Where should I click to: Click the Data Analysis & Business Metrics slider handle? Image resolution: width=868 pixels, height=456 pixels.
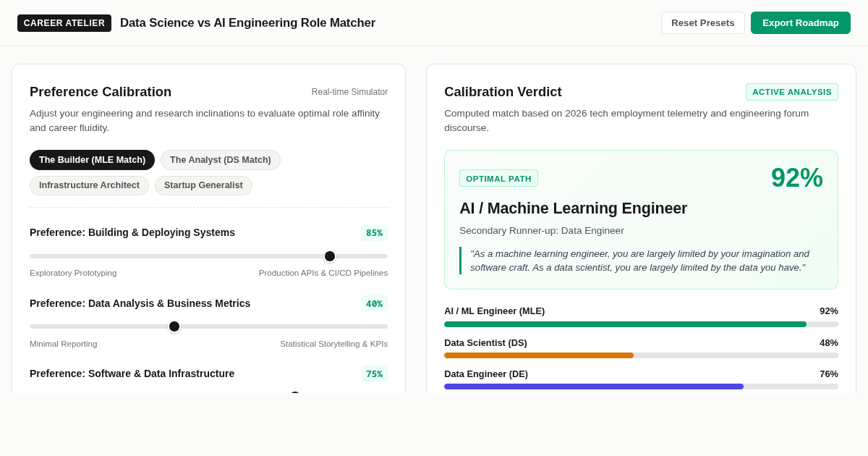coord(174,326)
